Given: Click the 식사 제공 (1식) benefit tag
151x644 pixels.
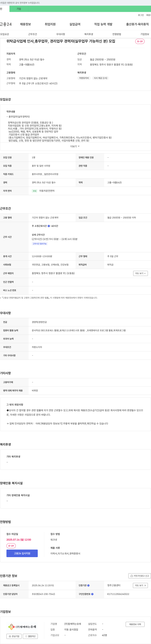Looking at the screenshot, I should 101,78.
